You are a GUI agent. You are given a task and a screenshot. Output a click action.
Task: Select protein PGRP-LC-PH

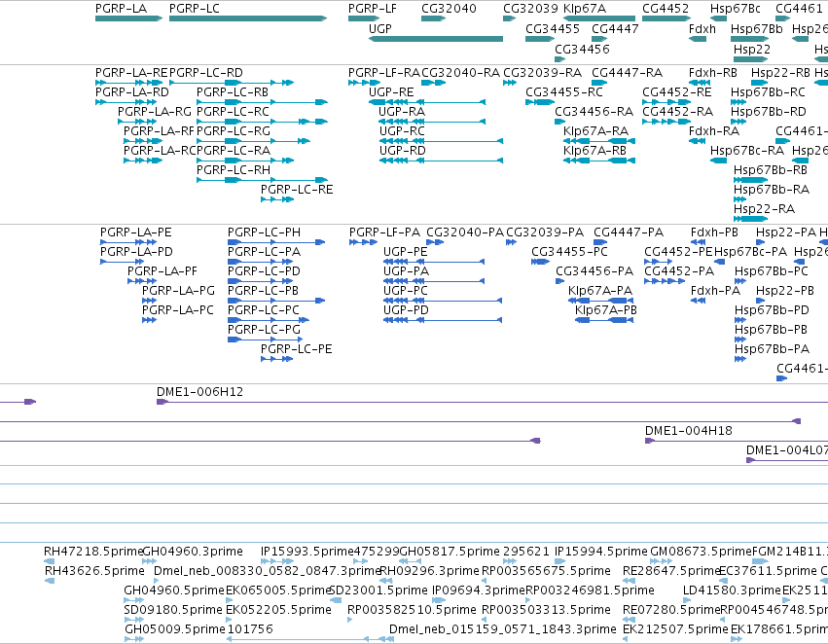(264, 233)
